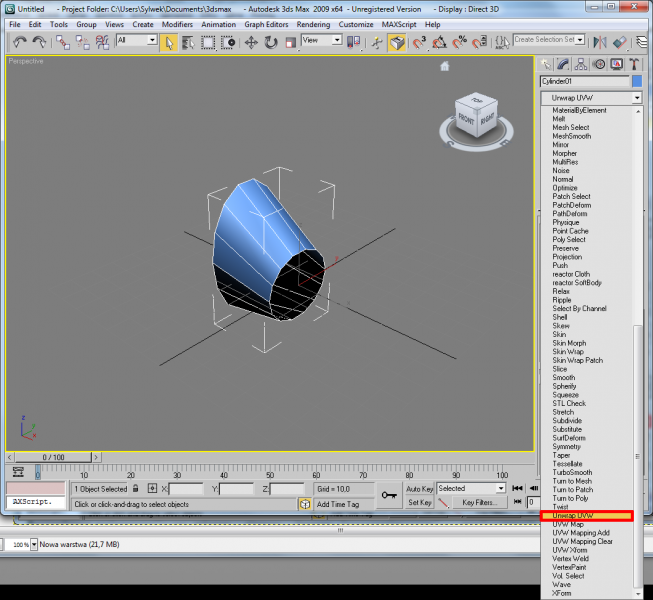
Task: Toggle the selection lock icon in status bar
Action: coord(137,489)
